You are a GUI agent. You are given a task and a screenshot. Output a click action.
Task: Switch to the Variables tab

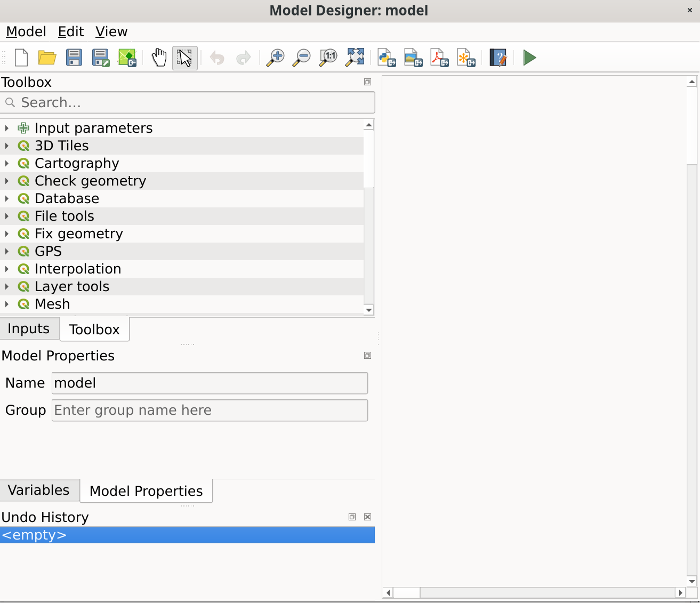(x=39, y=491)
